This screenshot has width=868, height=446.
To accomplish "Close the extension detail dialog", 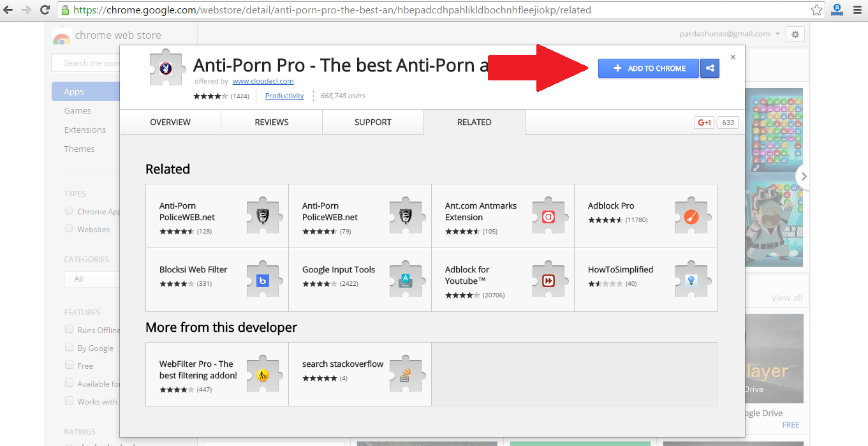I will click(733, 57).
